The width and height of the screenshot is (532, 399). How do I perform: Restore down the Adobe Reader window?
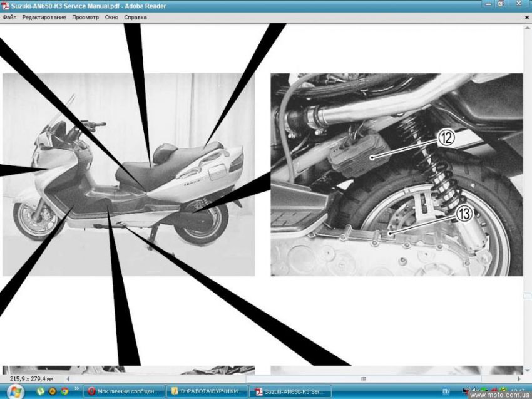coord(501,4)
